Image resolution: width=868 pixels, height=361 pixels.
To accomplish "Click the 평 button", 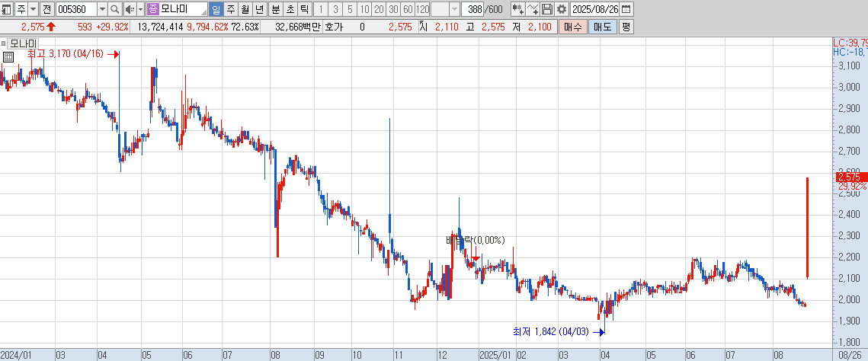I will 626,27.
